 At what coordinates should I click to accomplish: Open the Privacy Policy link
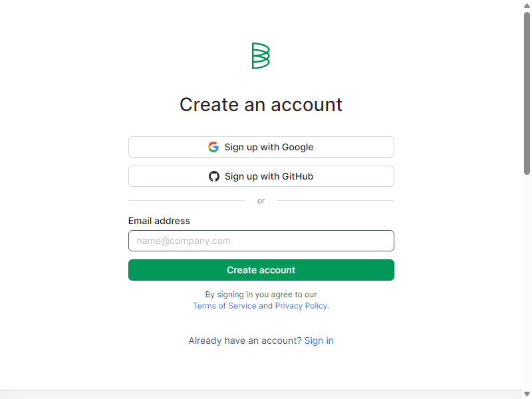pos(301,306)
